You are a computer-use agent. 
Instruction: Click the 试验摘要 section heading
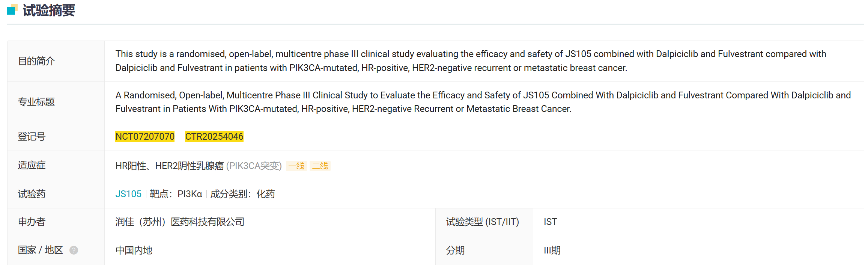click(49, 10)
